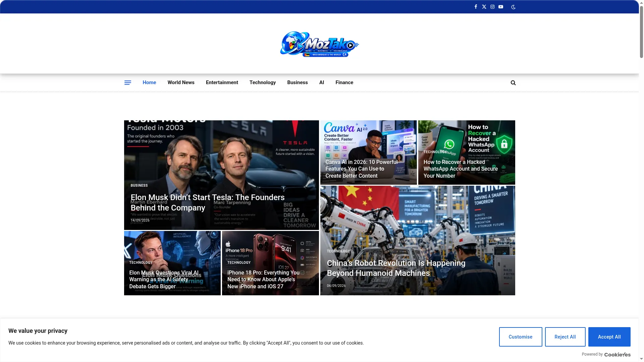The width and height of the screenshot is (644, 362).
Task: Open the hamburger side menu icon
Action: [128, 82]
